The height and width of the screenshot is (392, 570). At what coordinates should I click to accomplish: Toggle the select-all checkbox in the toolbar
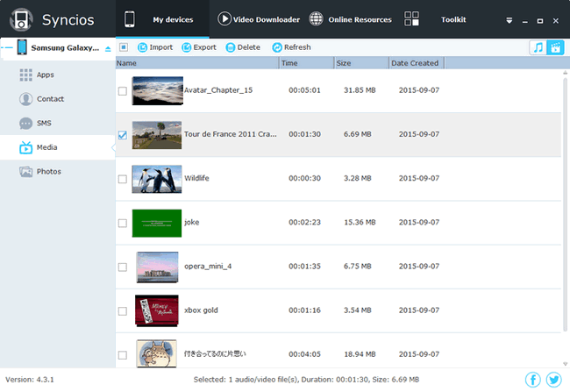coord(124,47)
